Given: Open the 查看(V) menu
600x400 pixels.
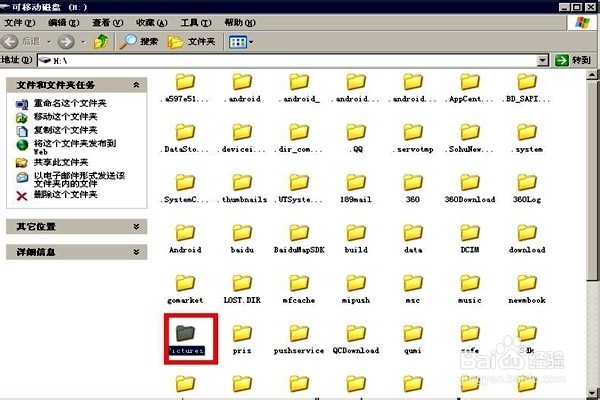Looking at the screenshot, I should 108,23.
